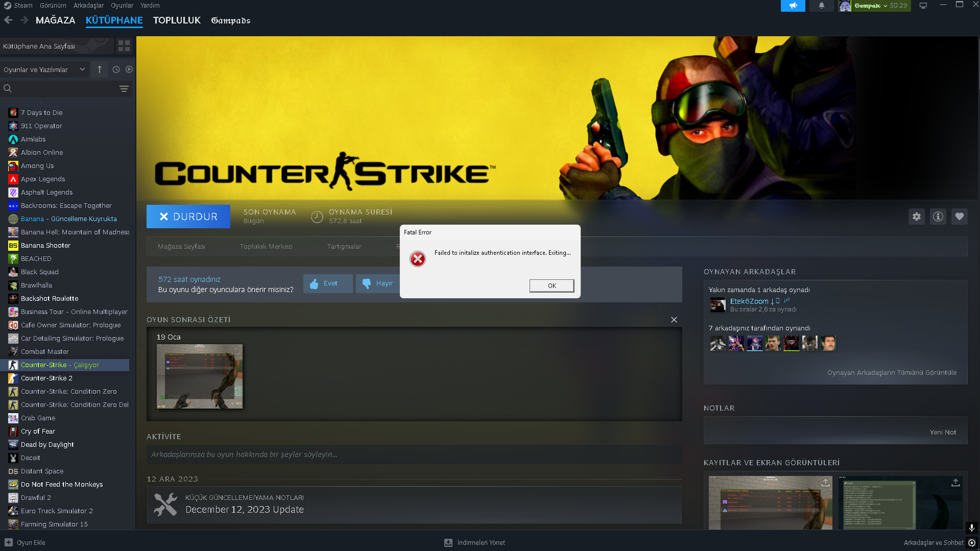Click the thumbs up Evet button
The image size is (980, 551).
coord(328,283)
